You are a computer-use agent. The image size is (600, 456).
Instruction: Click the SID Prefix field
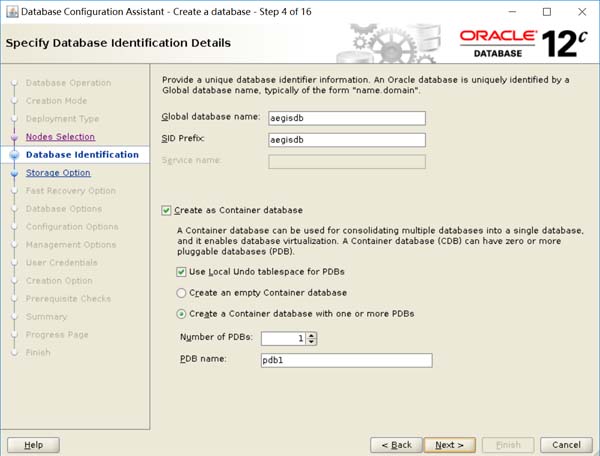coord(347,140)
